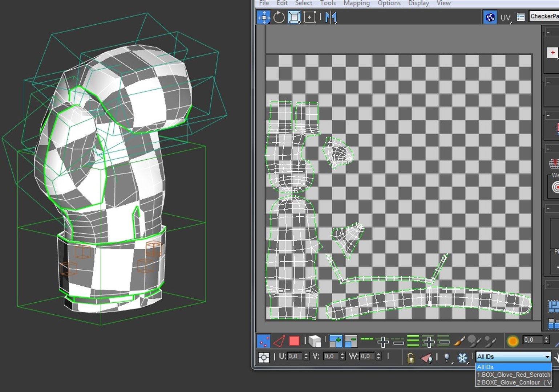Image resolution: width=559 pixels, height=392 pixels.
Task: Choose 1:BOX_Glove_Red_Scratch material ID
Action: (x=513, y=375)
